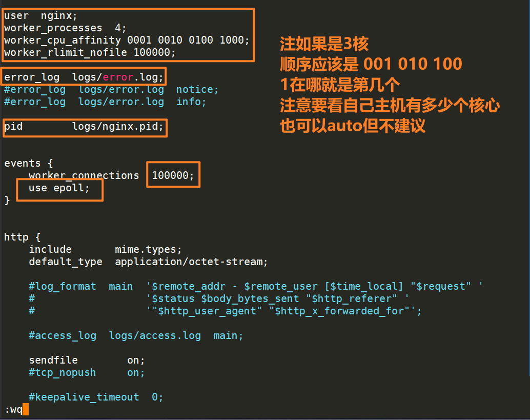The width and height of the screenshot is (530, 420).
Task: Click the 'user nginx;' line
Action: [x=40, y=16]
